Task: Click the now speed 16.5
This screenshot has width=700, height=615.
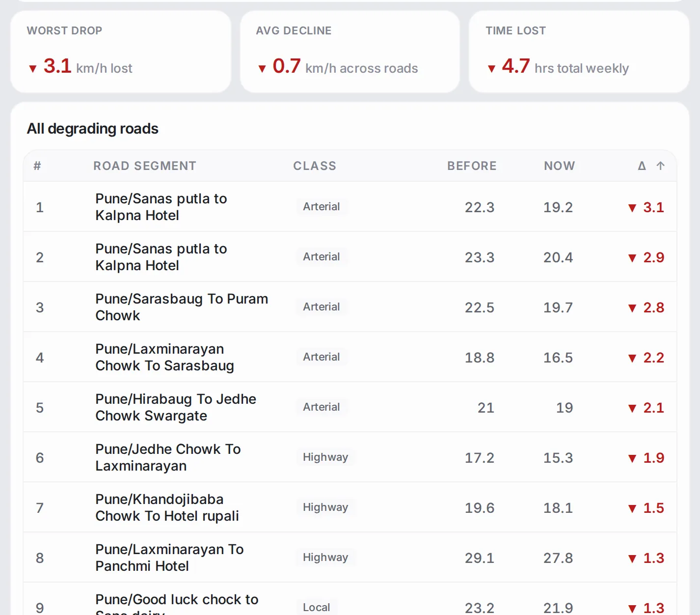Action: 558,358
